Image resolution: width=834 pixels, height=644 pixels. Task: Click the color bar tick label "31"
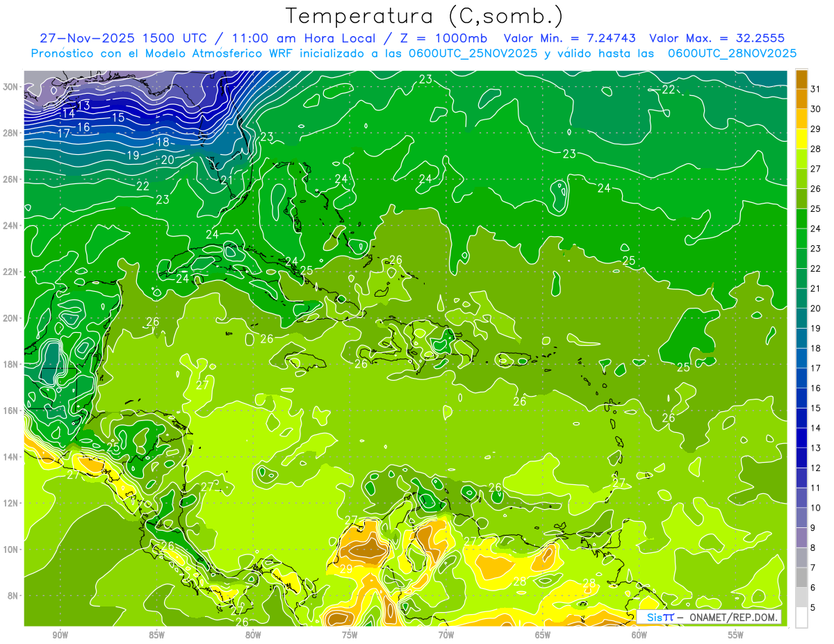point(816,89)
